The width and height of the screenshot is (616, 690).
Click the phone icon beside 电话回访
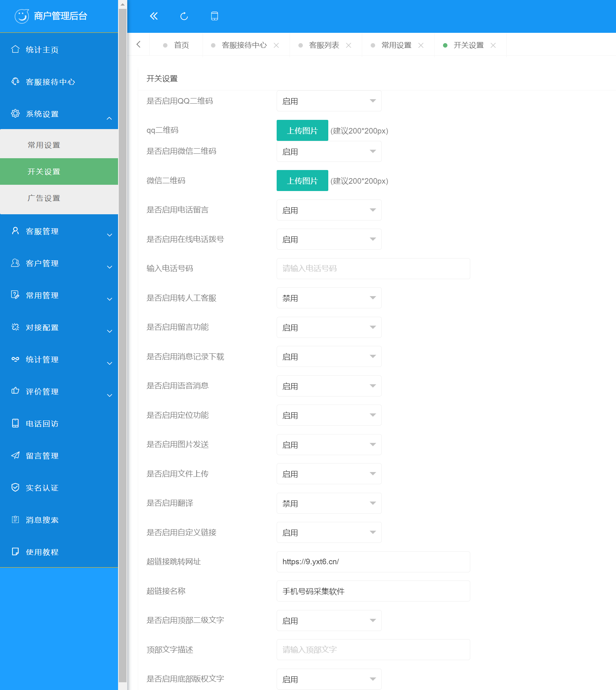[15, 423]
